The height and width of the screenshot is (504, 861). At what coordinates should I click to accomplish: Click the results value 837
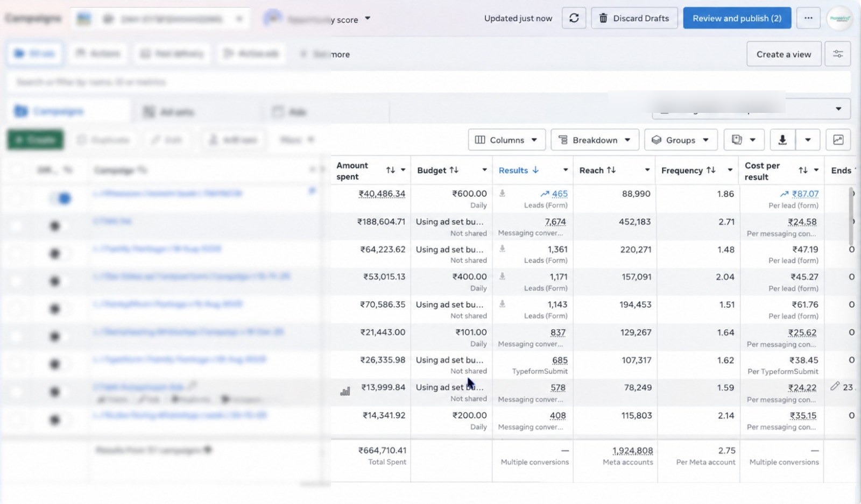558,332
